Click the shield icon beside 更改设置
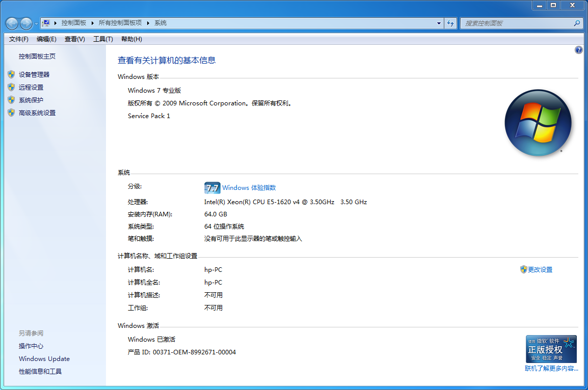Viewport: 588px width, 390px height. pyautogui.click(x=523, y=269)
